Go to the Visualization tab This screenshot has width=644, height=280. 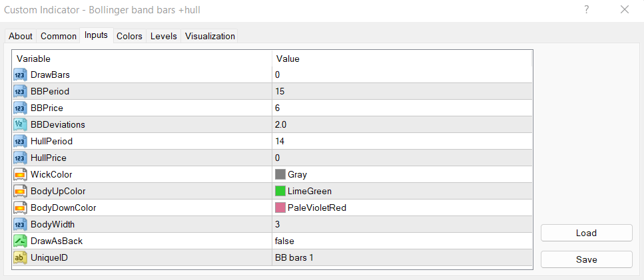tap(210, 37)
